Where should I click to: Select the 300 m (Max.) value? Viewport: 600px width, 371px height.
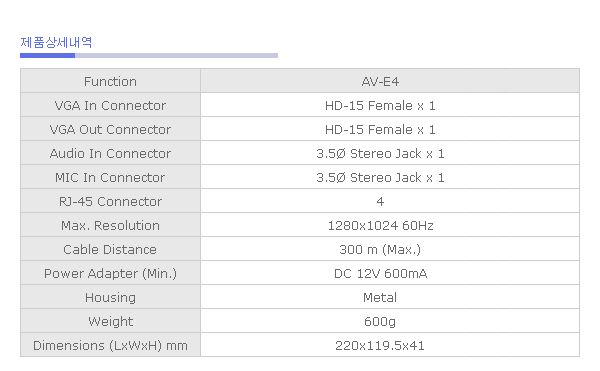[x=380, y=250]
